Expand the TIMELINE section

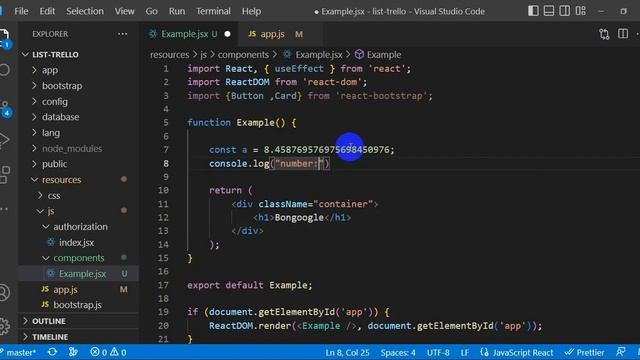[50, 337]
